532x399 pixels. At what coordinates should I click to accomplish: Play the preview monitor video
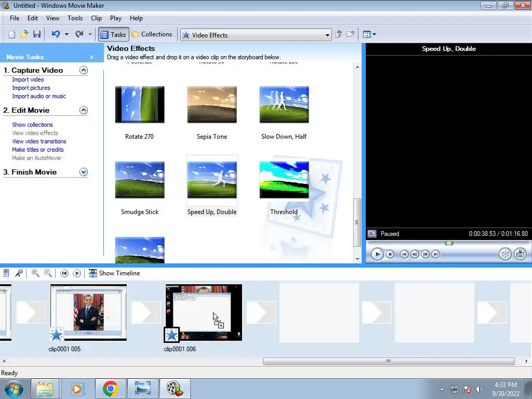click(377, 254)
